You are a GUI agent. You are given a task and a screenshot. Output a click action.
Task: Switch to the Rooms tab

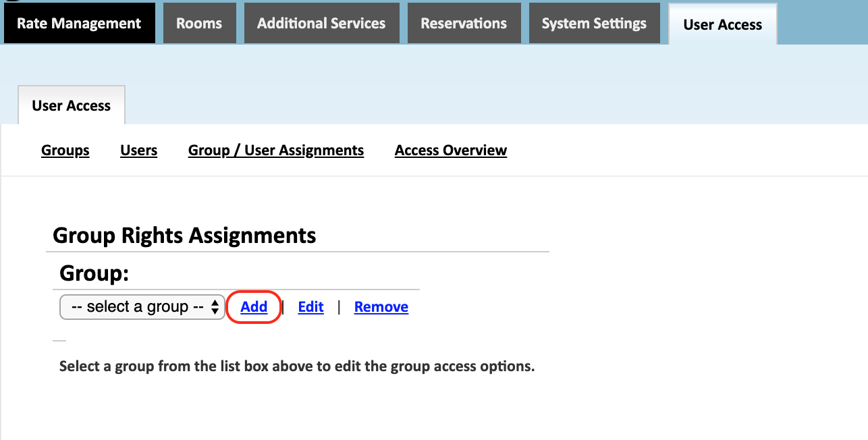199,23
